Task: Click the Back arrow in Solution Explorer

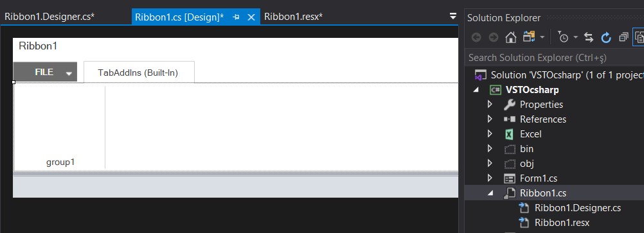Action: coord(476,37)
